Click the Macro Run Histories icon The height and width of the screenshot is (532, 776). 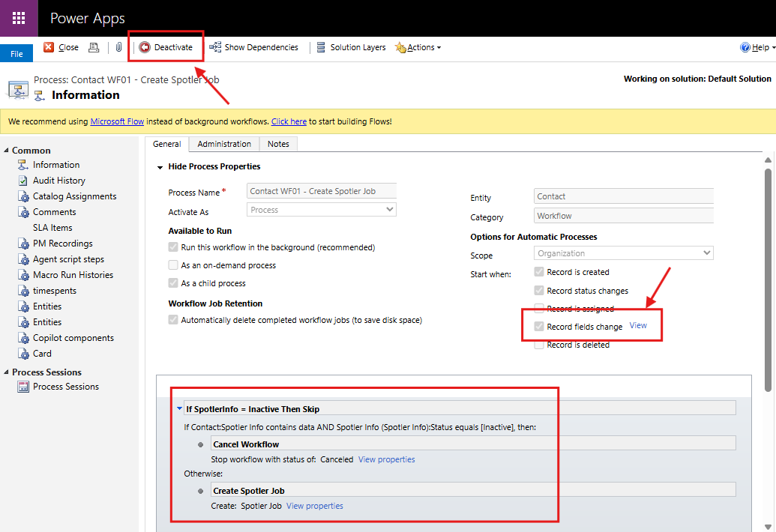click(x=23, y=276)
